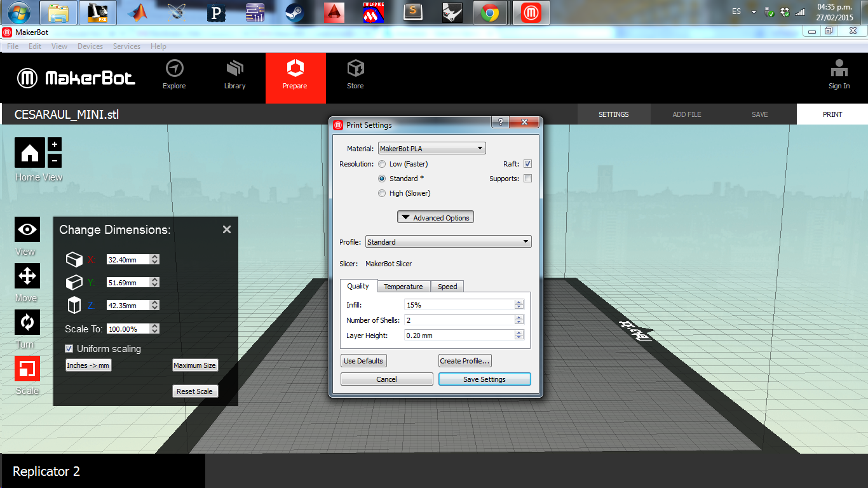868x488 pixels.
Task: Cancel the Print Settings dialog
Action: pos(387,379)
